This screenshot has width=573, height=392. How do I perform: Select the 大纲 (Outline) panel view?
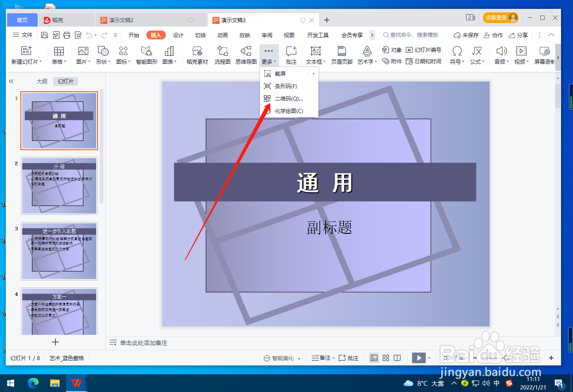(42, 82)
